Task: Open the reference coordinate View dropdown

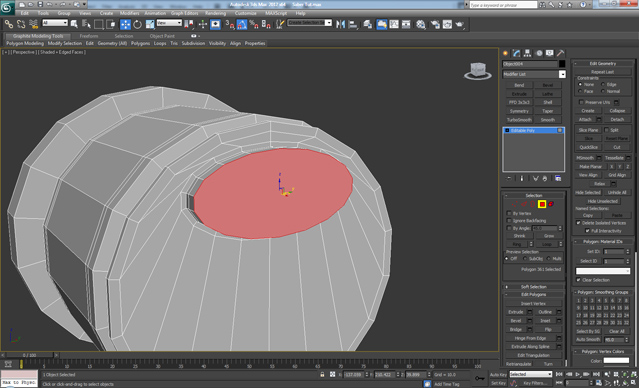Action: [x=169, y=23]
